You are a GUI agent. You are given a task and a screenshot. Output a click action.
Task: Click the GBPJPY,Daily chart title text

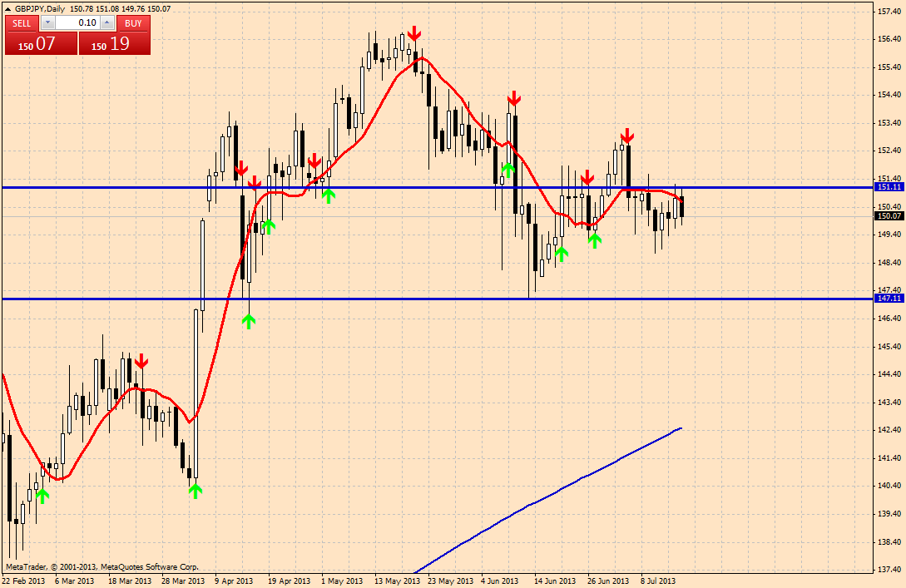point(40,8)
